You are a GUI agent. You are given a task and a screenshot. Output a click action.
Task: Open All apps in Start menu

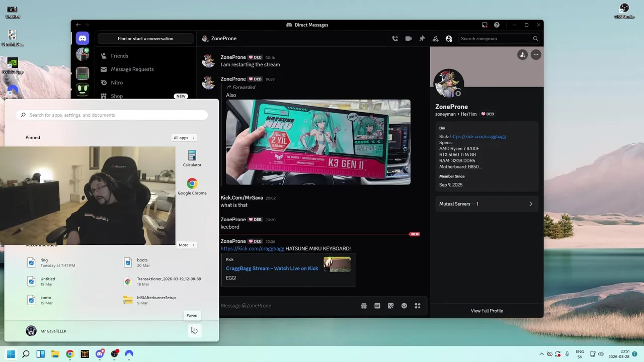(184, 138)
